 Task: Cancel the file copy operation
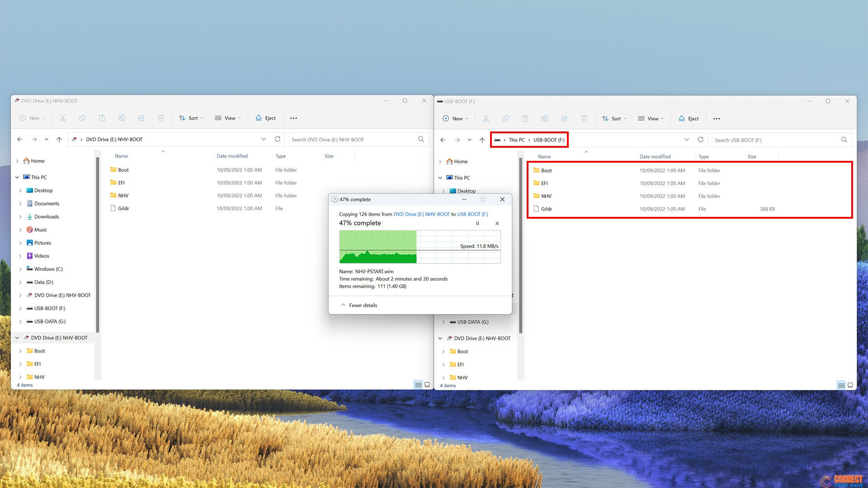497,223
